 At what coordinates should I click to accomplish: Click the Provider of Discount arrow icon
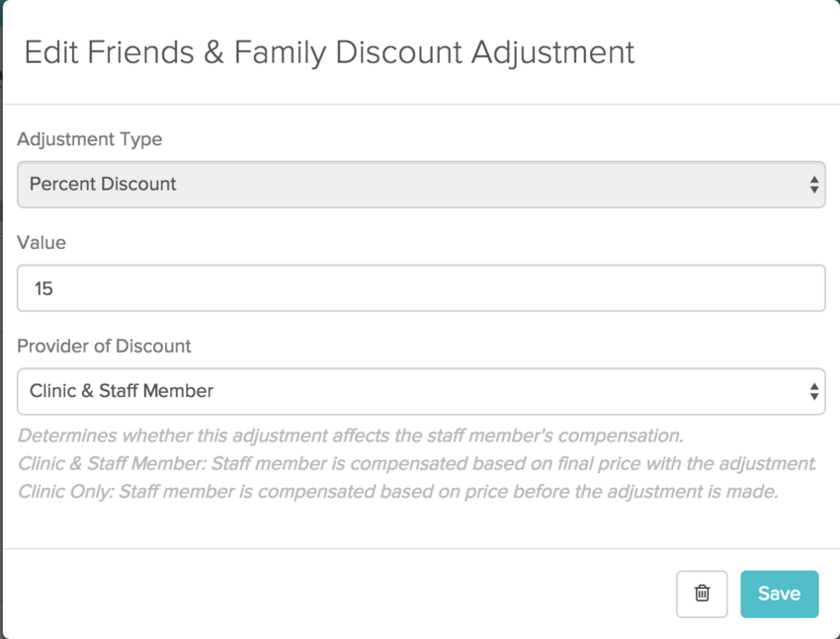click(x=813, y=391)
